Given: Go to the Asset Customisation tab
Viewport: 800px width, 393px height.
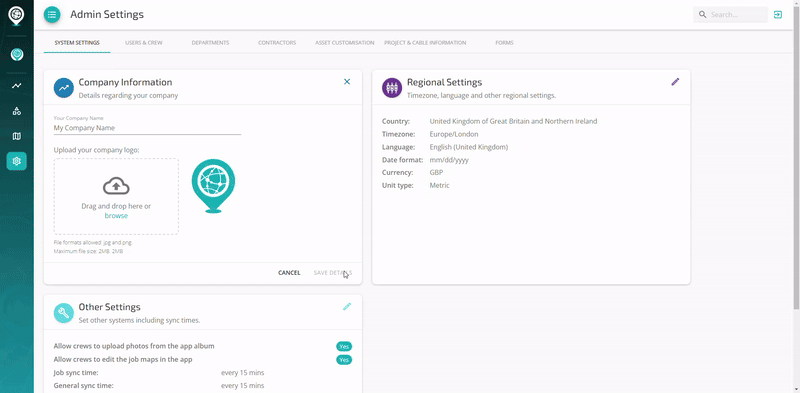Looking at the screenshot, I should point(344,43).
